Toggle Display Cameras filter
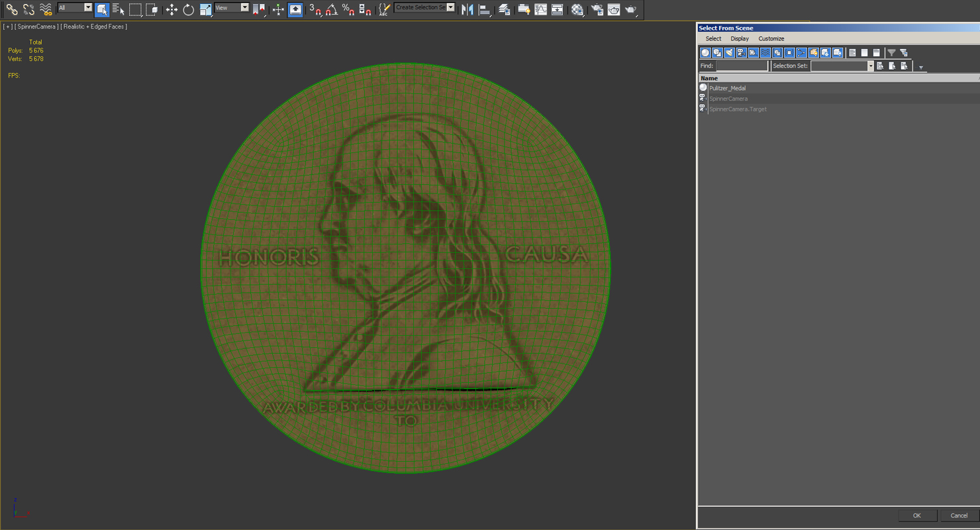 coord(741,52)
